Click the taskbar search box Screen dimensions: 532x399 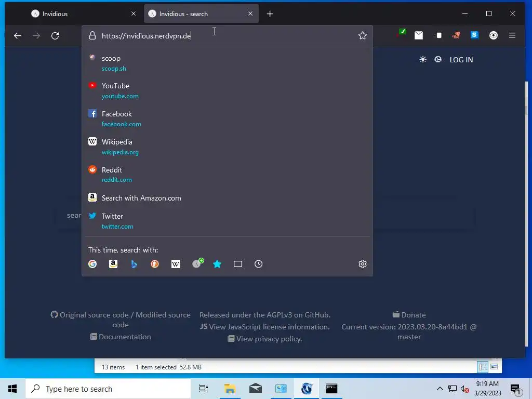click(108, 389)
